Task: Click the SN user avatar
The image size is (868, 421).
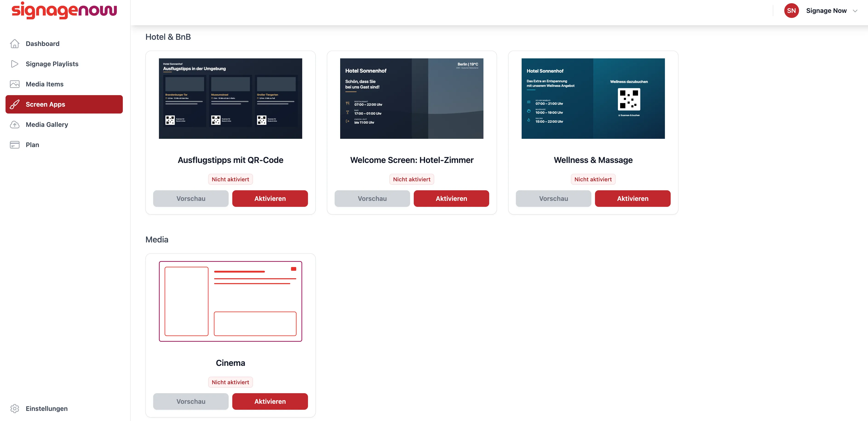Action: (791, 11)
